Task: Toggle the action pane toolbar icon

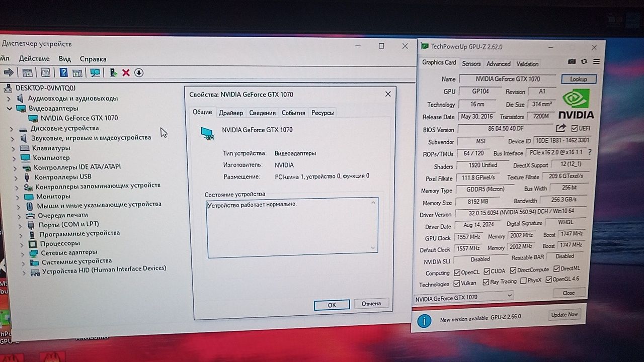Action: click(77, 72)
